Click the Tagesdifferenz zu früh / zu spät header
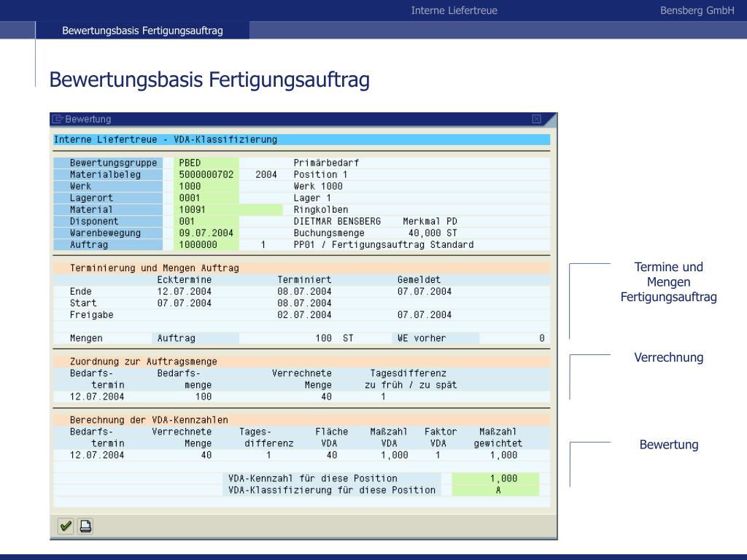 click(x=411, y=379)
